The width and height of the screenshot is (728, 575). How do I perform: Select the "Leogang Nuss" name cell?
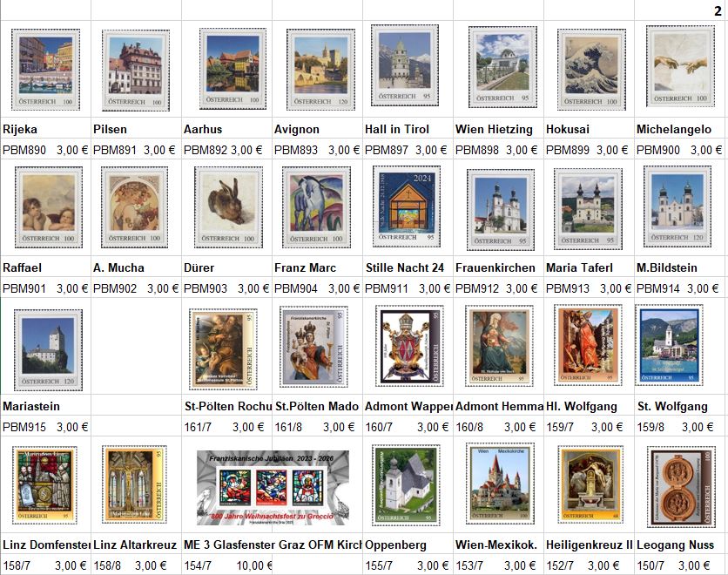tap(680, 545)
